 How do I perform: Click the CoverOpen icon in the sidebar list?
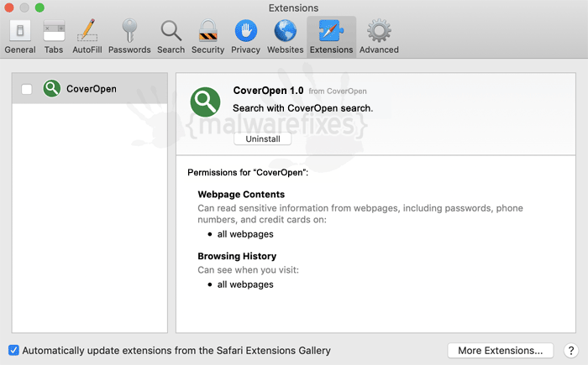[52, 89]
